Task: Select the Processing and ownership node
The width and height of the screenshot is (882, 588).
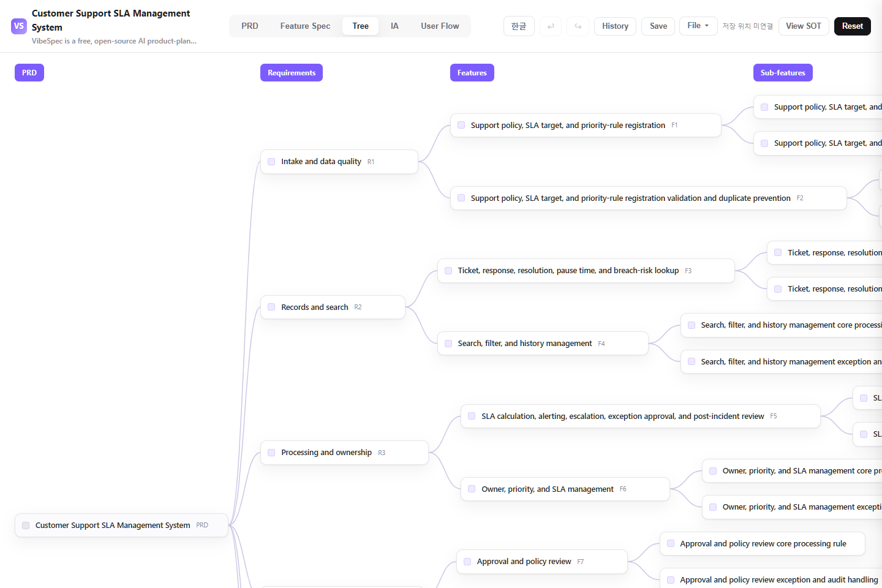Action: click(x=344, y=453)
